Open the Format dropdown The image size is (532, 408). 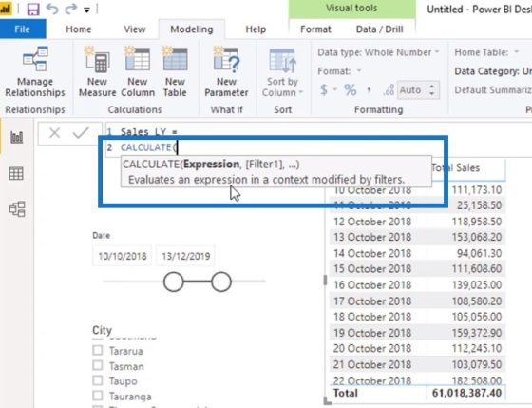coord(339,71)
